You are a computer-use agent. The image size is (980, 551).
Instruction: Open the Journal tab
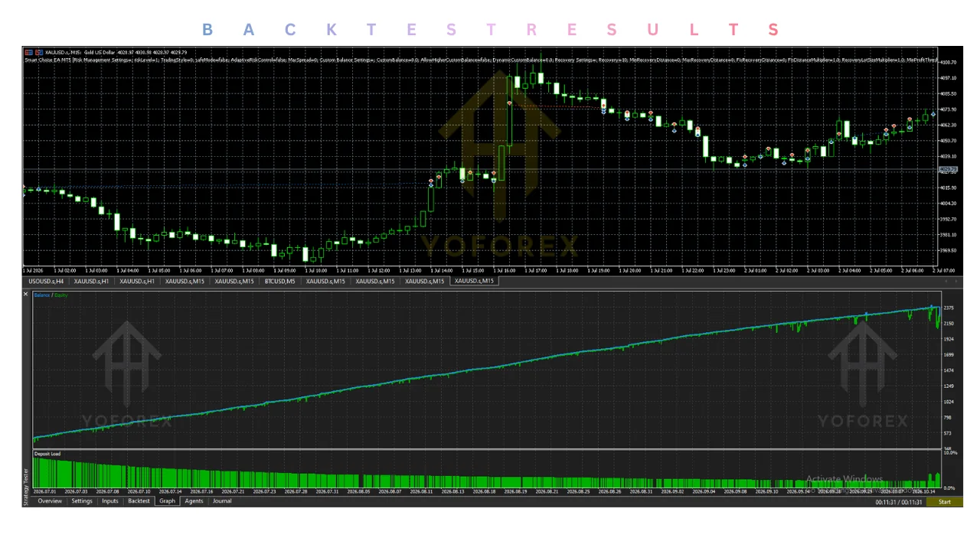222,501
